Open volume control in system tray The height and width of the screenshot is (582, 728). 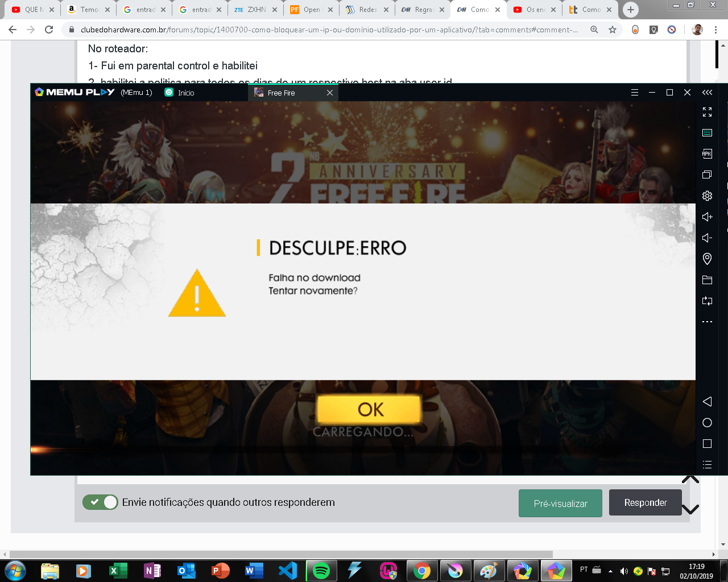(x=624, y=571)
